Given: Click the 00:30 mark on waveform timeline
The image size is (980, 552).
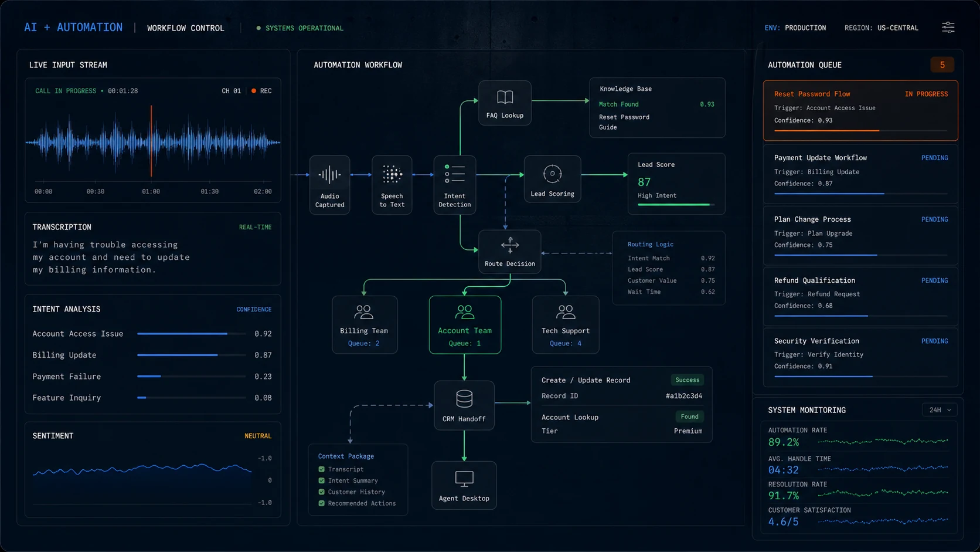Looking at the screenshot, I should pyautogui.click(x=96, y=191).
